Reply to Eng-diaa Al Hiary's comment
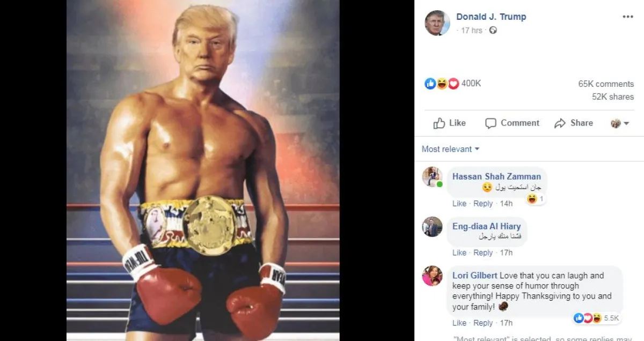Screen dimensions: 644x341 pos(483,253)
